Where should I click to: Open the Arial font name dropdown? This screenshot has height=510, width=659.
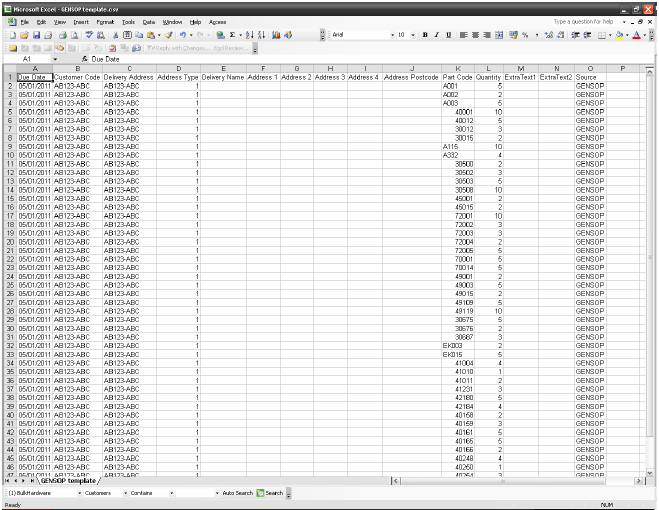[392, 35]
